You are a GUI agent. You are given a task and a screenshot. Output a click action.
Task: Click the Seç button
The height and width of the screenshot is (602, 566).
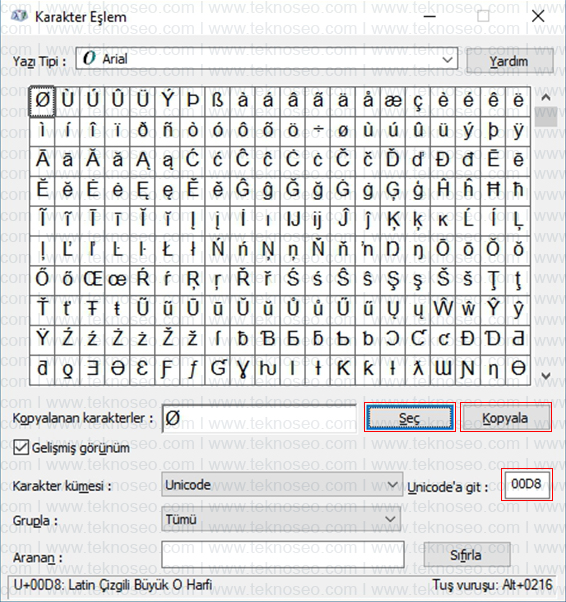pyautogui.click(x=410, y=418)
